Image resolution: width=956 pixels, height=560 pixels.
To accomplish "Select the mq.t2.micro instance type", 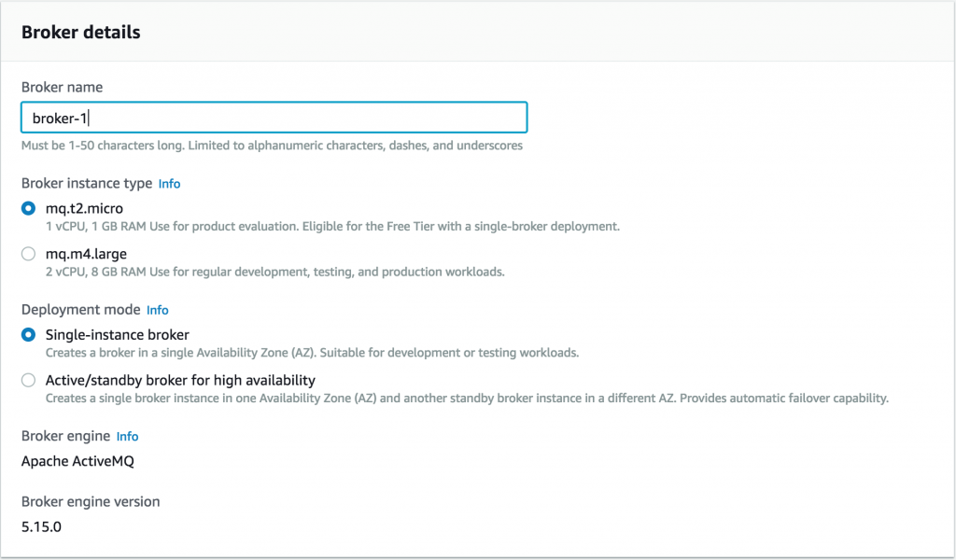I will point(28,208).
